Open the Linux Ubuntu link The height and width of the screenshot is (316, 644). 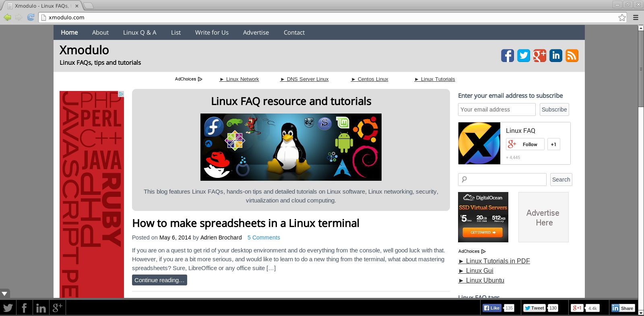pos(481,280)
